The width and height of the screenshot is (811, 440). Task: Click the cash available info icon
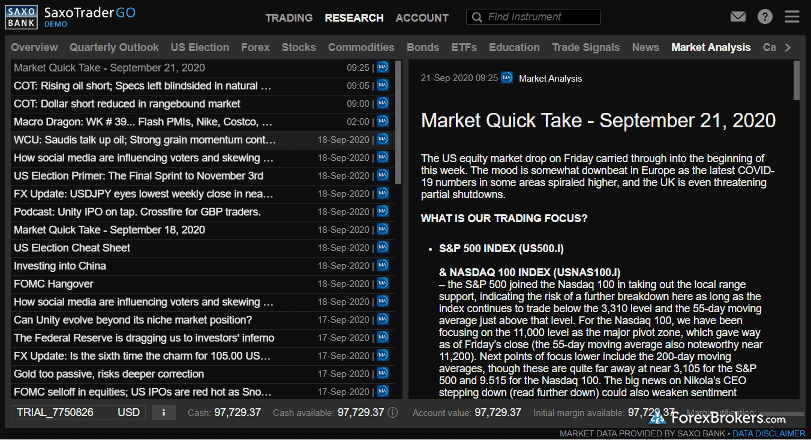[x=393, y=413]
